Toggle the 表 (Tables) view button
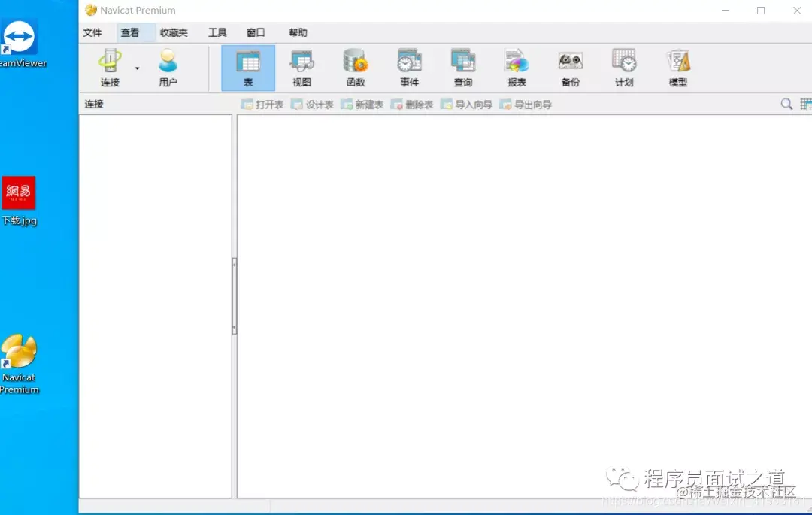The image size is (812, 515). [x=248, y=67]
